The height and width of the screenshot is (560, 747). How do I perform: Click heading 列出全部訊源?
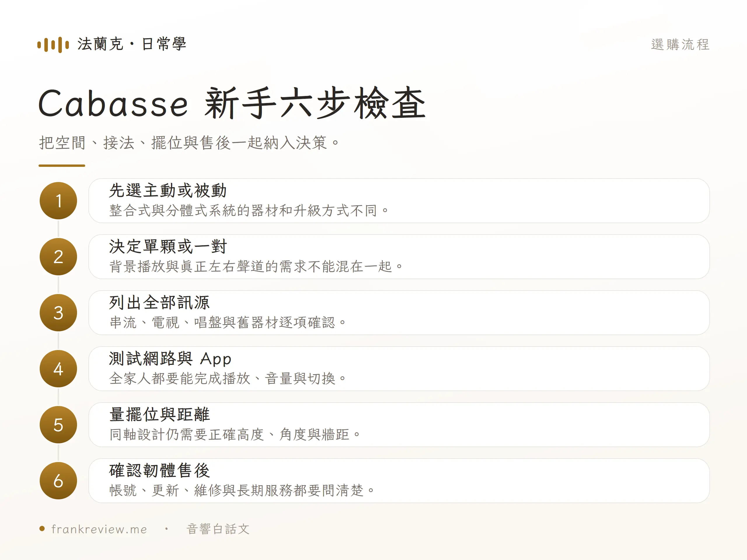159,303
